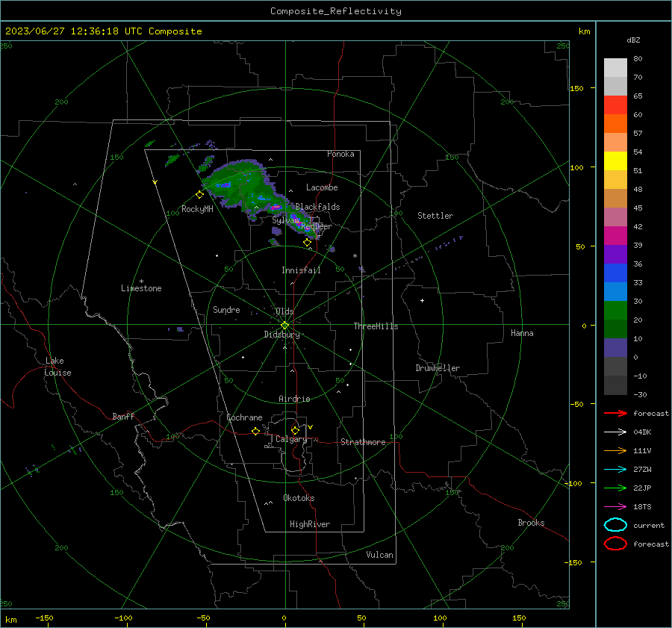
Task: Click the bright green swatch above 20 dBZ
Action: pyautogui.click(x=615, y=310)
